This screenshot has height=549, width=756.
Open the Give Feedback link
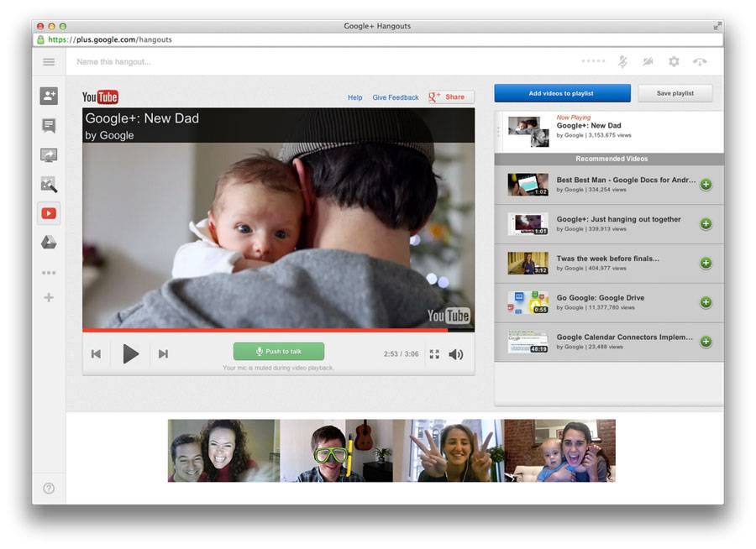[396, 97]
